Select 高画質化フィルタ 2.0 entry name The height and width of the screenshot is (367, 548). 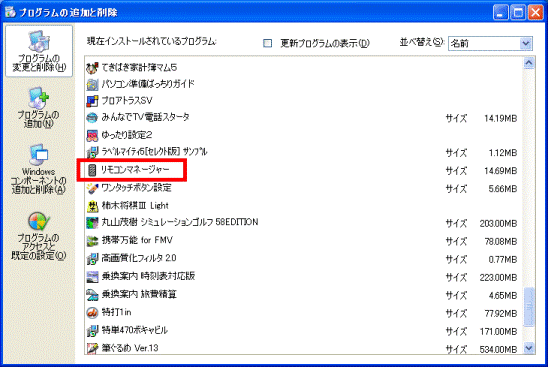[139, 258]
